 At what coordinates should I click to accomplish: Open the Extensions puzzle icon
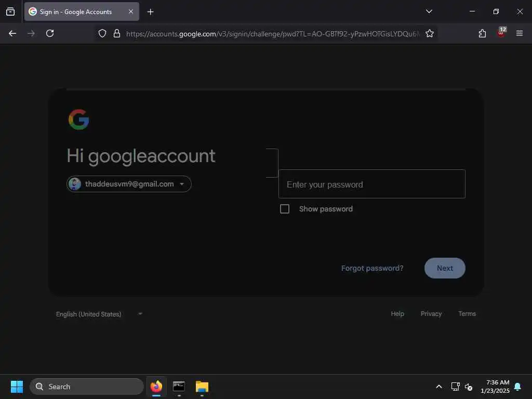tap(482, 33)
